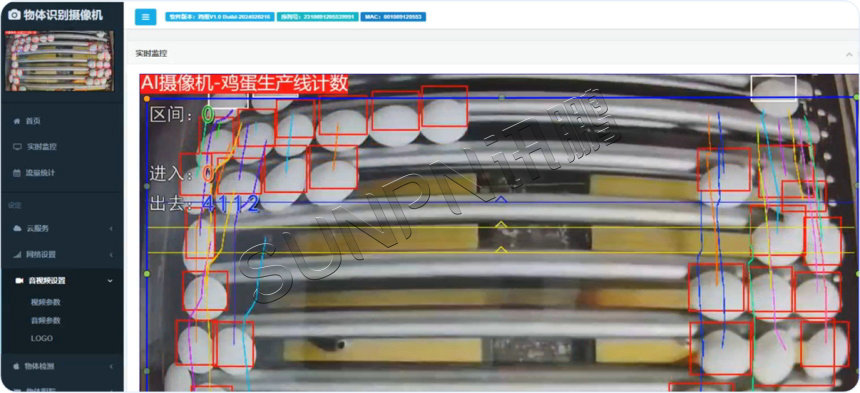
Task: Expand the 网络设置 submenu arrow
Action: pyautogui.click(x=111, y=254)
